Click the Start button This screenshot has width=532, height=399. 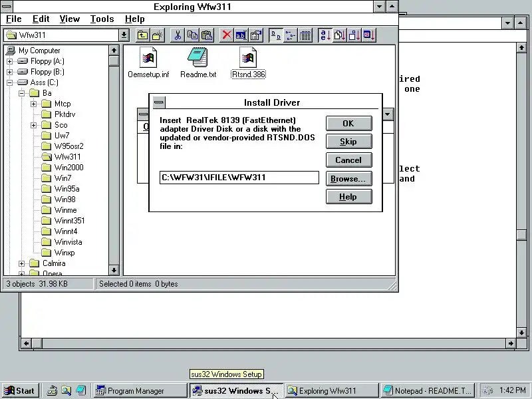coord(20,391)
